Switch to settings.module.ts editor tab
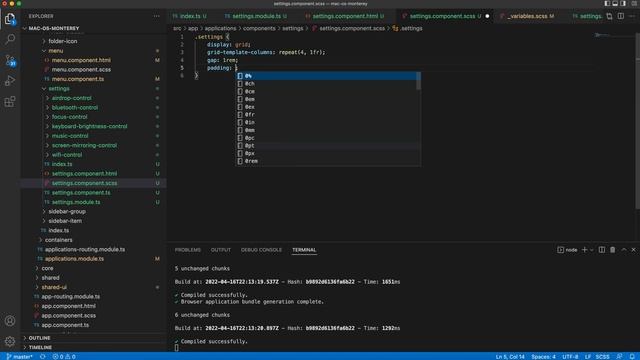The height and width of the screenshot is (360, 640). [x=256, y=16]
